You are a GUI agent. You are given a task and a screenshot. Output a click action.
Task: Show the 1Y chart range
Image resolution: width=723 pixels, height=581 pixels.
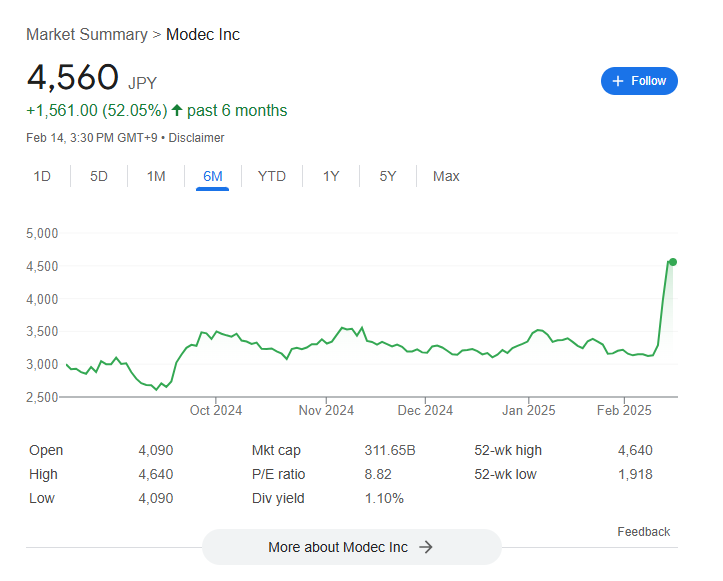pos(331,176)
